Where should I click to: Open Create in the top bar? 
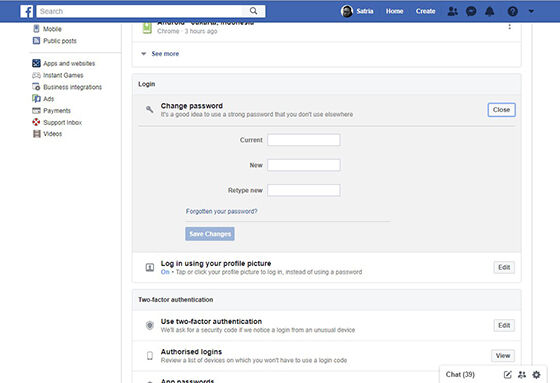(425, 11)
